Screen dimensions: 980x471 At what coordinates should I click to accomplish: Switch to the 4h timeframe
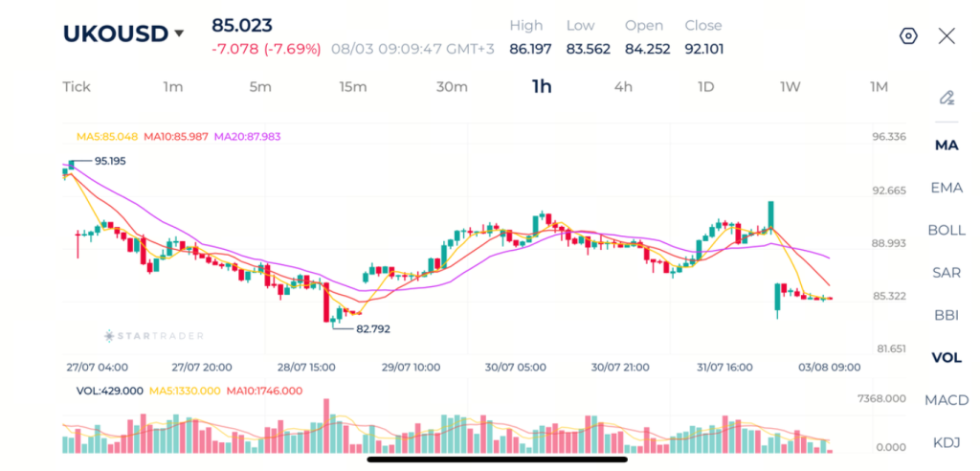pyautogui.click(x=623, y=87)
